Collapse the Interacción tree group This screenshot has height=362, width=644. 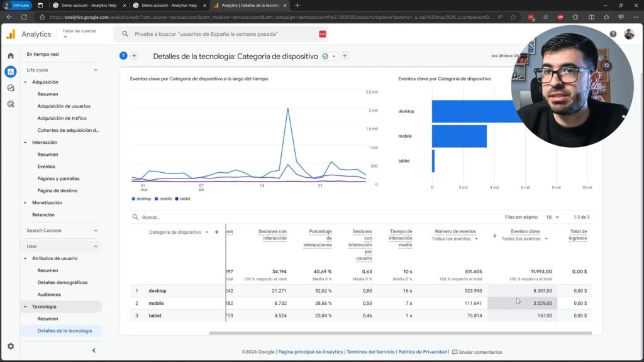click(25, 143)
